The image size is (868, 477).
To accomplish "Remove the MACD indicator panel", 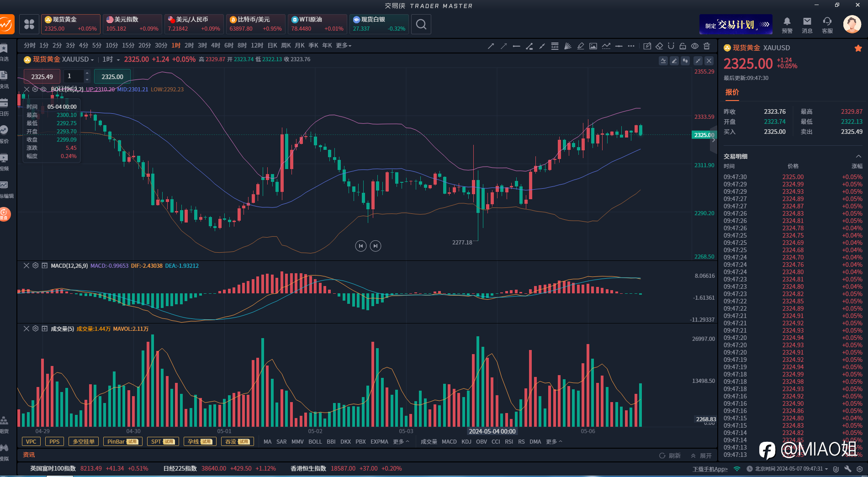I will point(26,265).
